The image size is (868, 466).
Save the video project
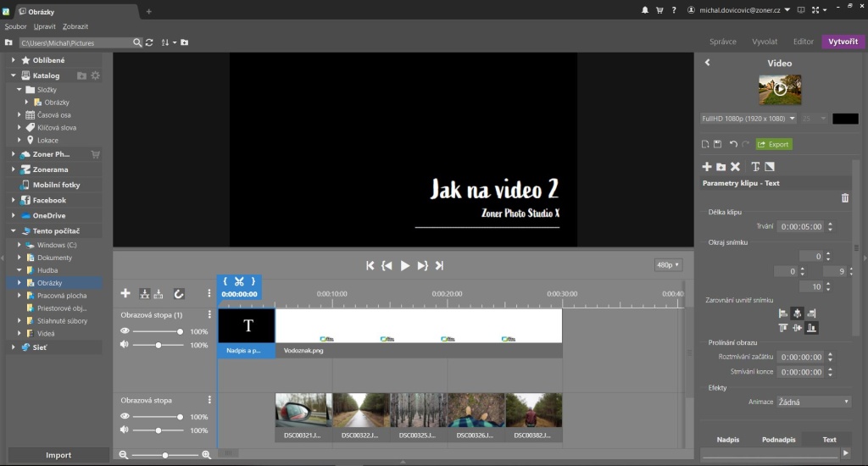point(717,144)
